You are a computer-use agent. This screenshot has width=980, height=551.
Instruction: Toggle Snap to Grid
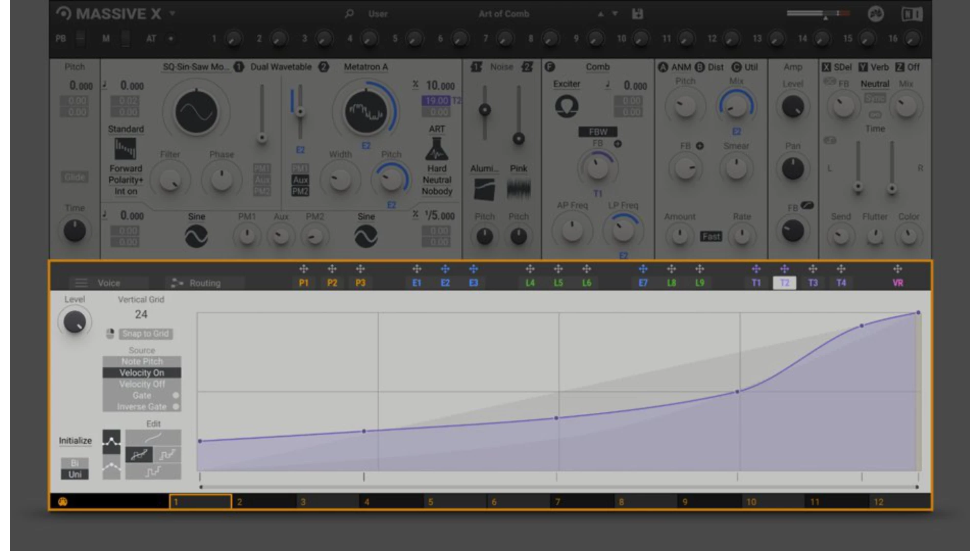146,334
